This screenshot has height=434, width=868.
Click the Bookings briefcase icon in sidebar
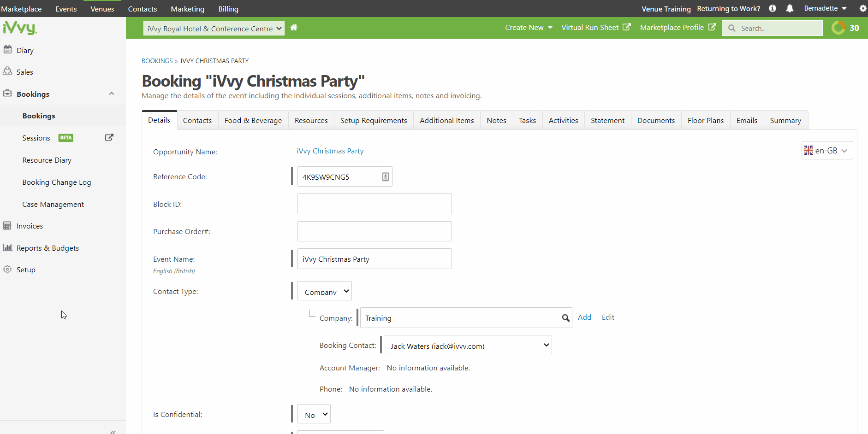coord(7,94)
